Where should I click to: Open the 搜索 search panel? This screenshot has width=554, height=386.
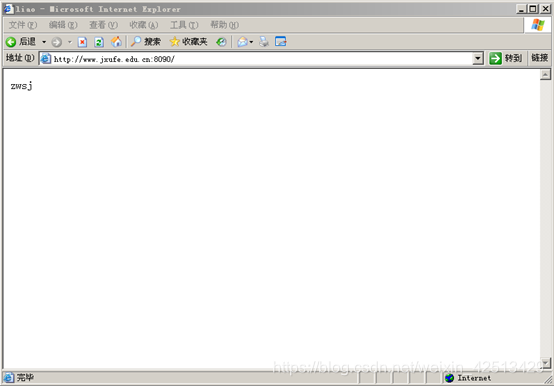click(x=146, y=42)
